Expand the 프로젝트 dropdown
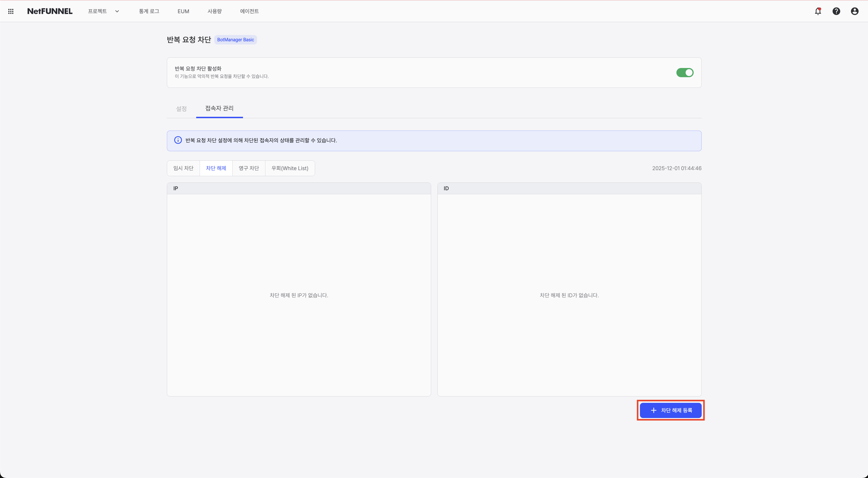Image resolution: width=868 pixels, height=478 pixels. tap(103, 11)
